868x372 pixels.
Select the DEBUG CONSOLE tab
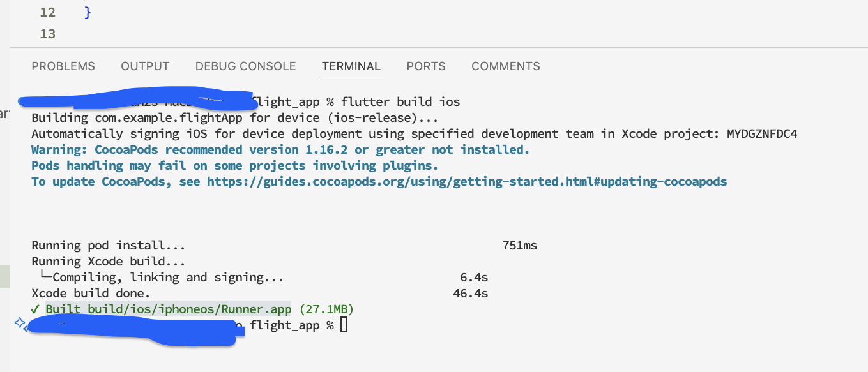tap(245, 66)
